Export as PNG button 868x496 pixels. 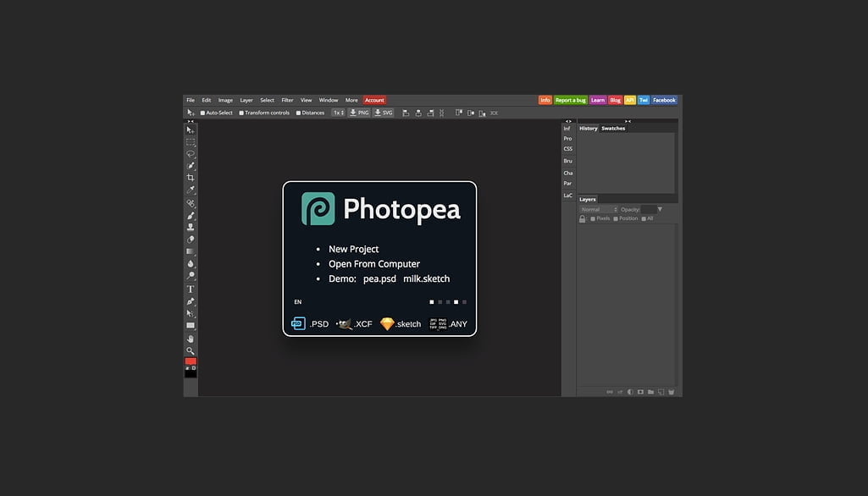[359, 113]
